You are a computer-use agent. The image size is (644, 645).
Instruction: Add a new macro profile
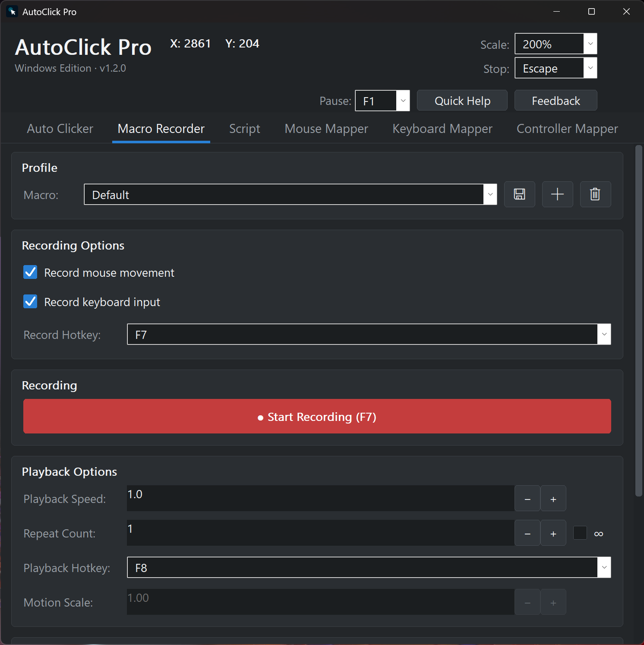557,194
